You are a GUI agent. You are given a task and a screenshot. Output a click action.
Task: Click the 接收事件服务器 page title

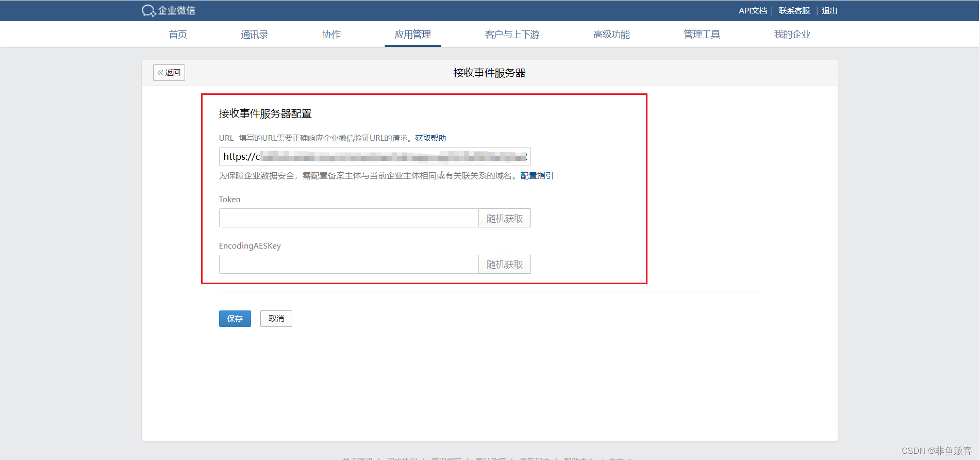(490, 73)
